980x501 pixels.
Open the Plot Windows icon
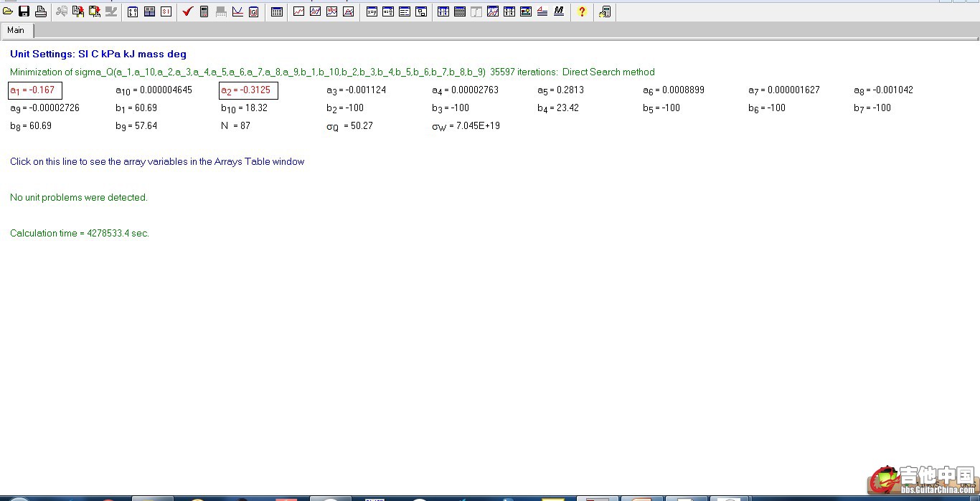[493, 11]
